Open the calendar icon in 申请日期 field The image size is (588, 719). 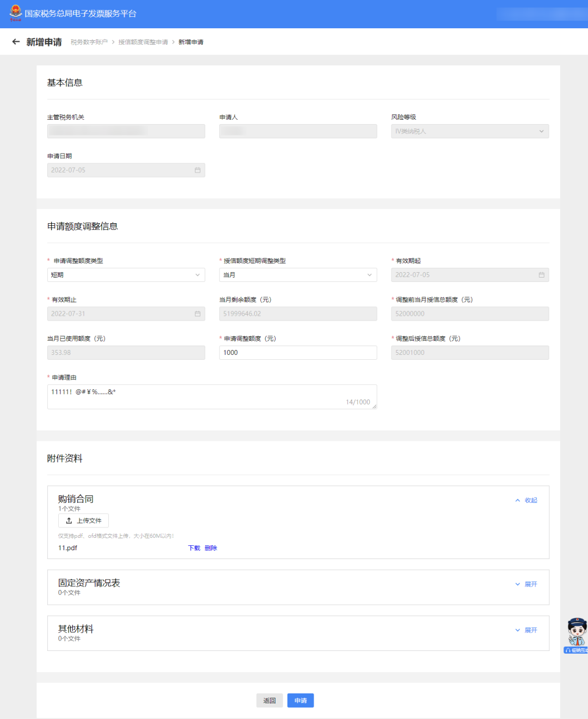[x=198, y=170]
